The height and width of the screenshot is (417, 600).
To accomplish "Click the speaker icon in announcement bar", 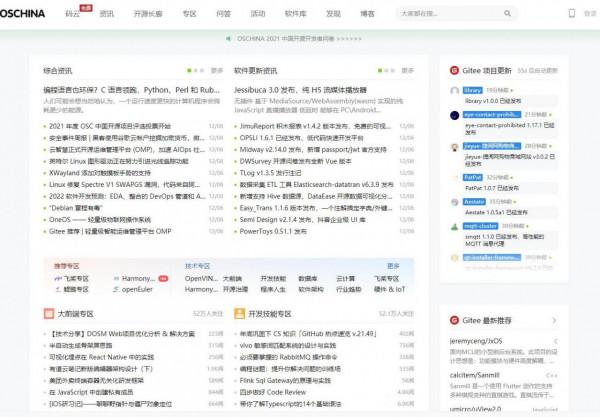I will click(228, 39).
